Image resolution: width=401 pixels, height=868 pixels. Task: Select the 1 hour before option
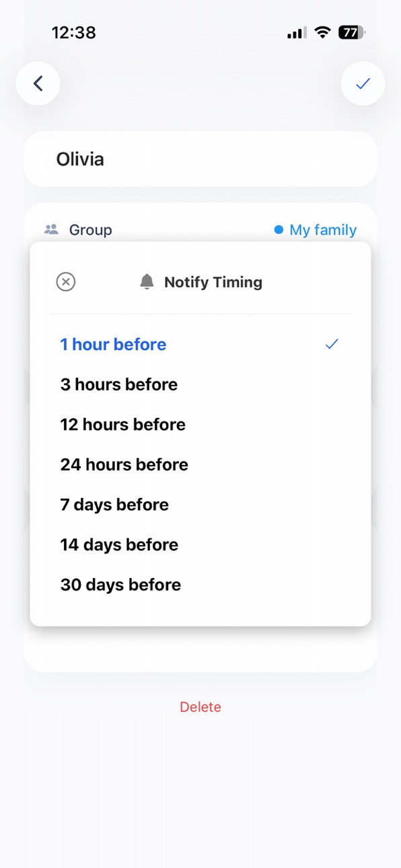(x=200, y=345)
